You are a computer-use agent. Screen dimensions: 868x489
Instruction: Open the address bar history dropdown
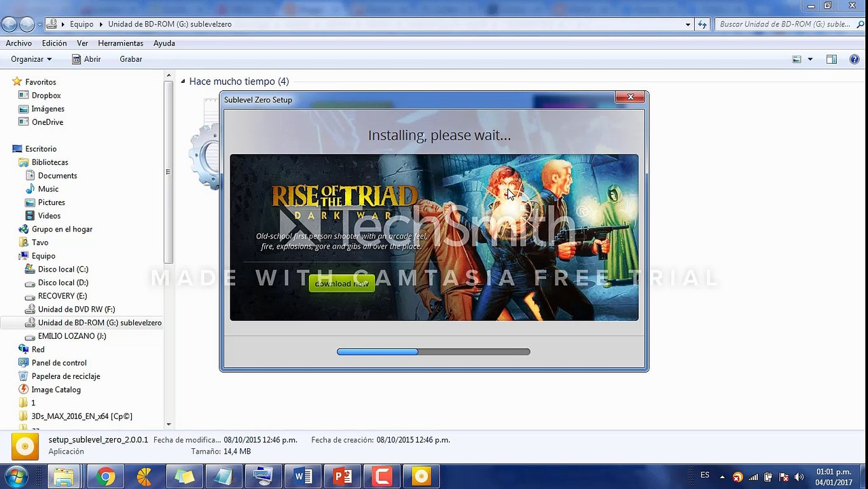[x=688, y=24]
